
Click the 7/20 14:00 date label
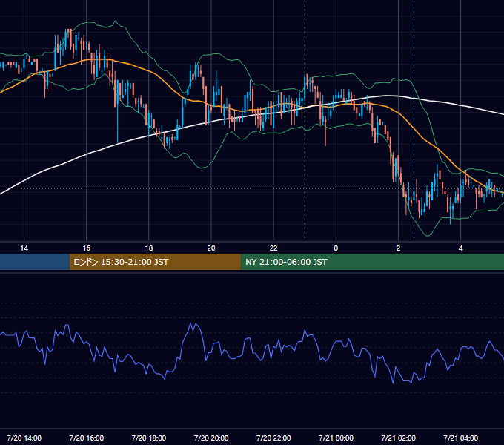click(x=24, y=438)
